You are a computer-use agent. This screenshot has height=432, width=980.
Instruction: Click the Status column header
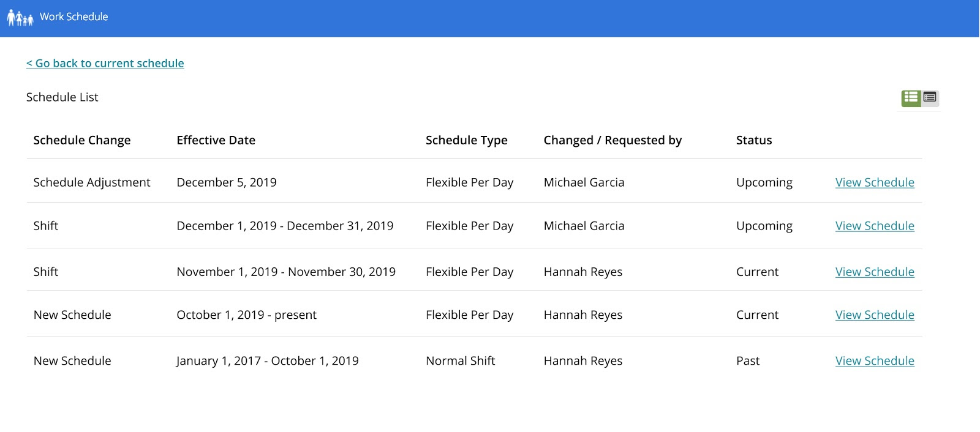[x=754, y=140]
